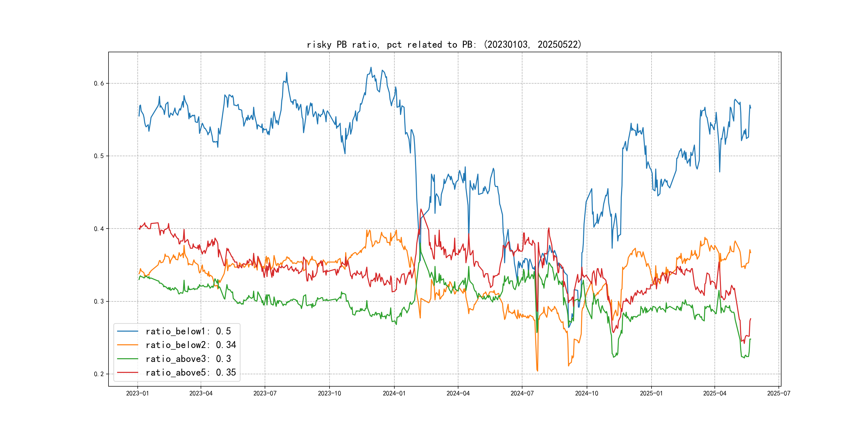The height and width of the screenshot is (434, 868).
Task: Click the 2025-04 x-axis tick label
Action: click(x=715, y=393)
